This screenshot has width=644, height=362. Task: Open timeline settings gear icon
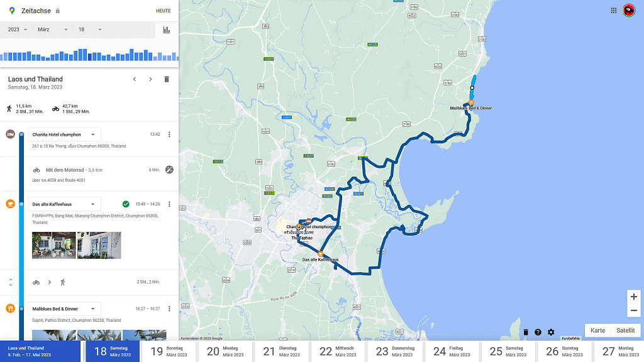551,332
